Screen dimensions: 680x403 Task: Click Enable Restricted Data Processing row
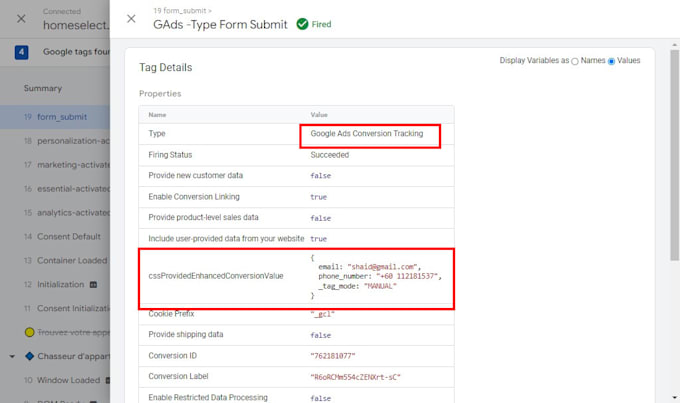coord(296,397)
